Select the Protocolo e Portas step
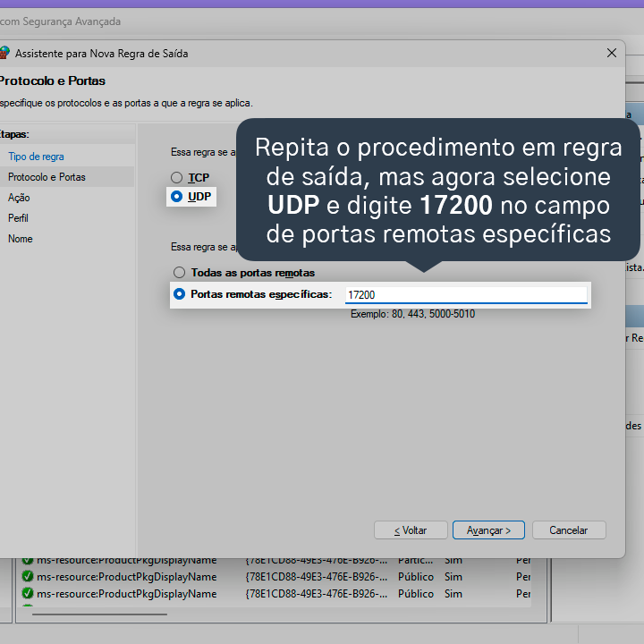This screenshot has height=644, width=644. pyautogui.click(x=47, y=177)
